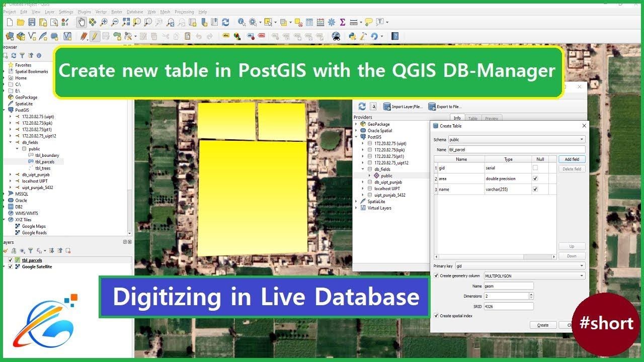Open the Python Console icon
644x362 pixels.
pyautogui.click(x=352, y=36)
